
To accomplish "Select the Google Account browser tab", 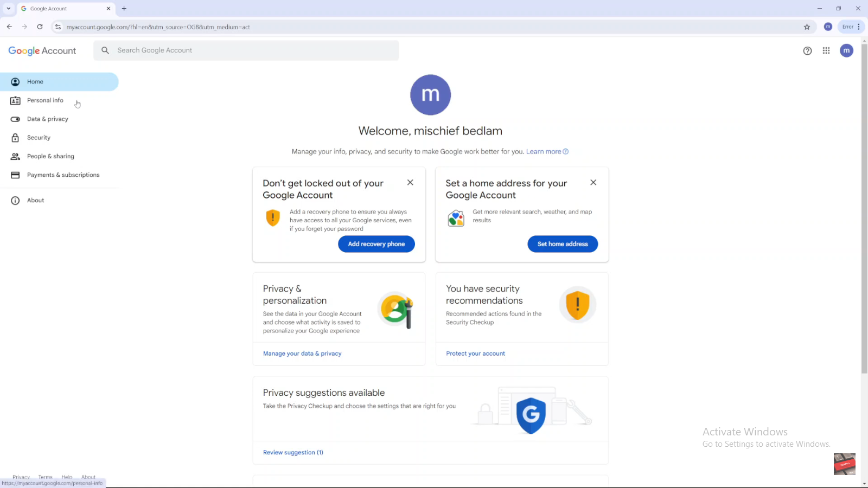I will coord(66,9).
